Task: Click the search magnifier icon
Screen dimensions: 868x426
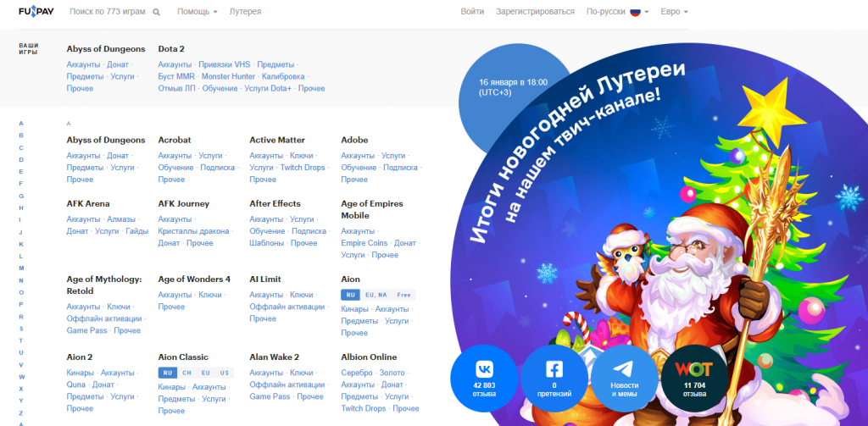Action: point(156,13)
